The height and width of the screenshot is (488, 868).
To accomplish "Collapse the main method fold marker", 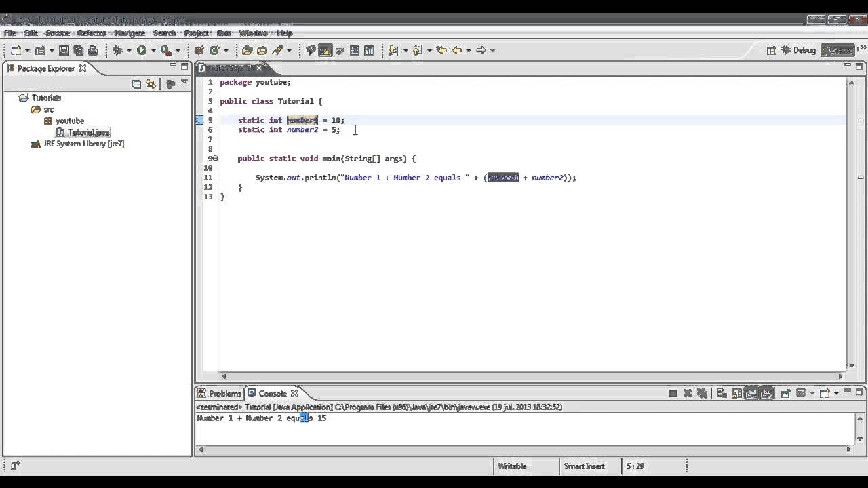I will pyautogui.click(x=216, y=159).
